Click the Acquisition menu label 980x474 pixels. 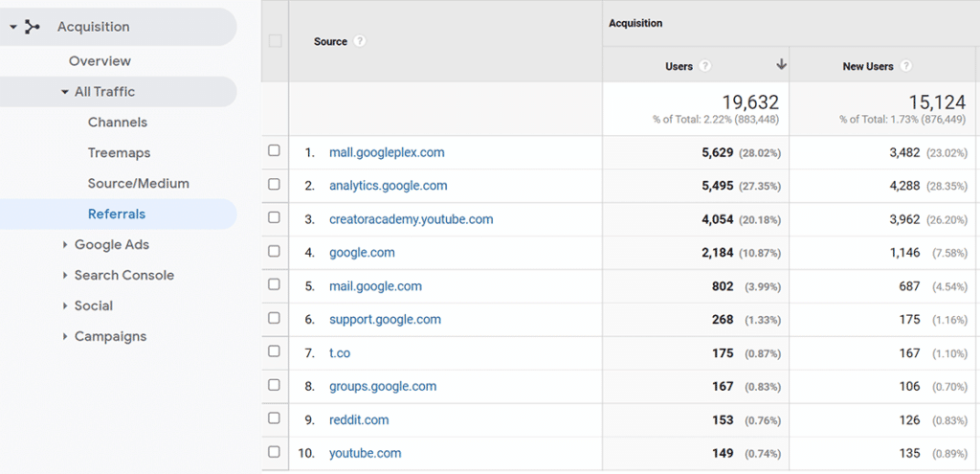click(94, 27)
